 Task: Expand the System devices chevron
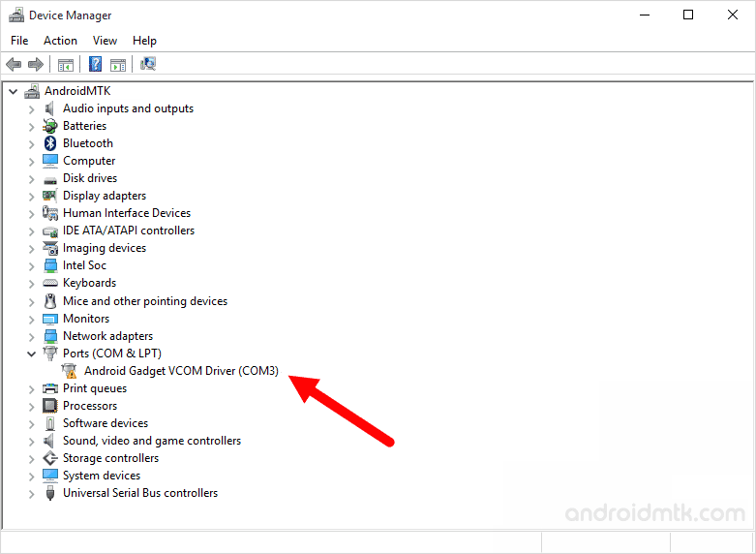pyautogui.click(x=31, y=477)
